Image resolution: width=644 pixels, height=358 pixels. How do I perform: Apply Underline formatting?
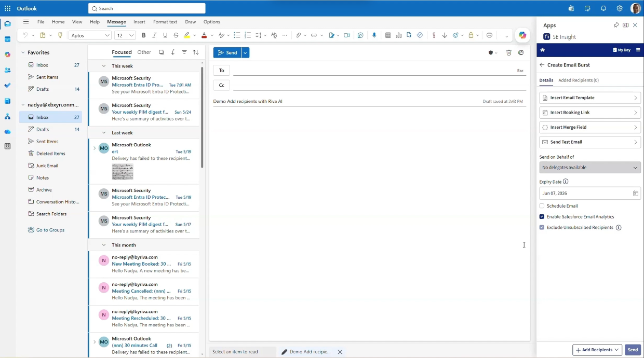click(165, 35)
